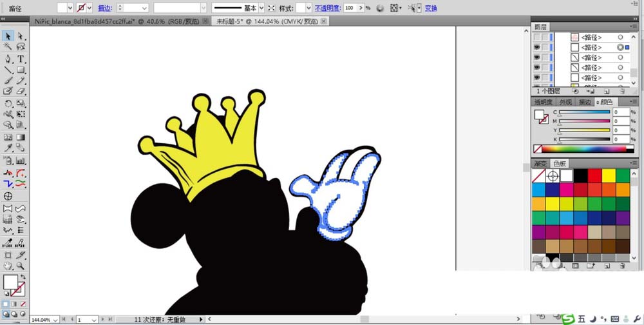Pick the yellow swatch in top swatch row
644x325 pixels.
coord(609,175)
